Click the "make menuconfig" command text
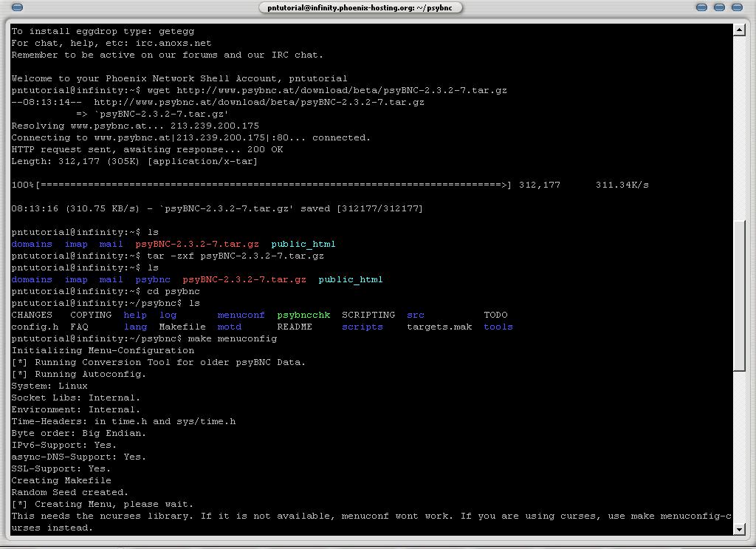756x549 pixels. [233, 338]
